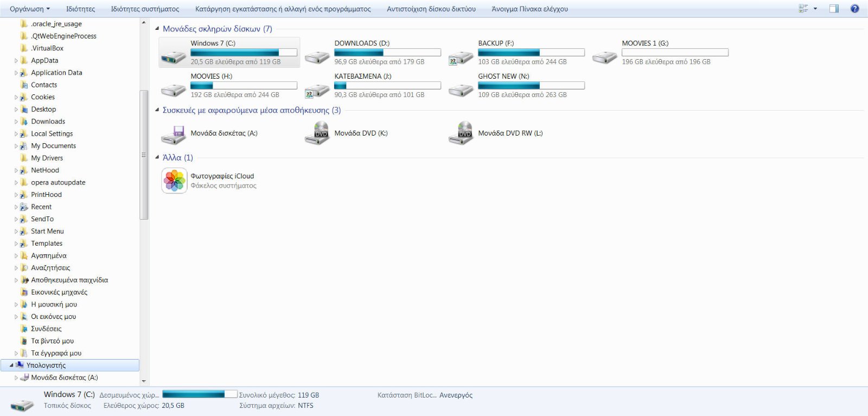This screenshot has width=868, height=416.
Task: Select the DVD drive (K:) icon
Action: pyautogui.click(x=317, y=133)
